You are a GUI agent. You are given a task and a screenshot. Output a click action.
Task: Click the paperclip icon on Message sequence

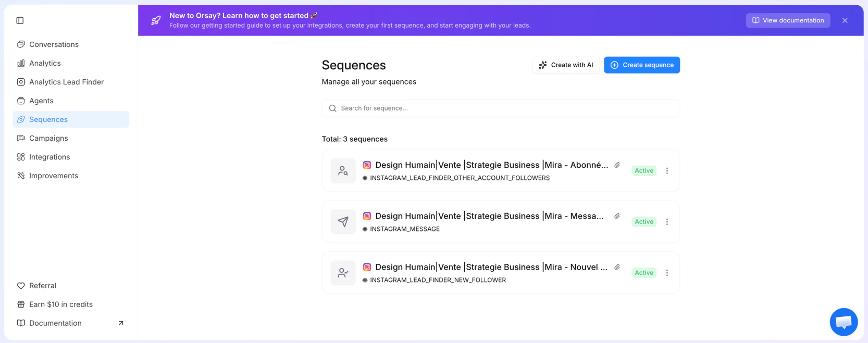point(617,216)
